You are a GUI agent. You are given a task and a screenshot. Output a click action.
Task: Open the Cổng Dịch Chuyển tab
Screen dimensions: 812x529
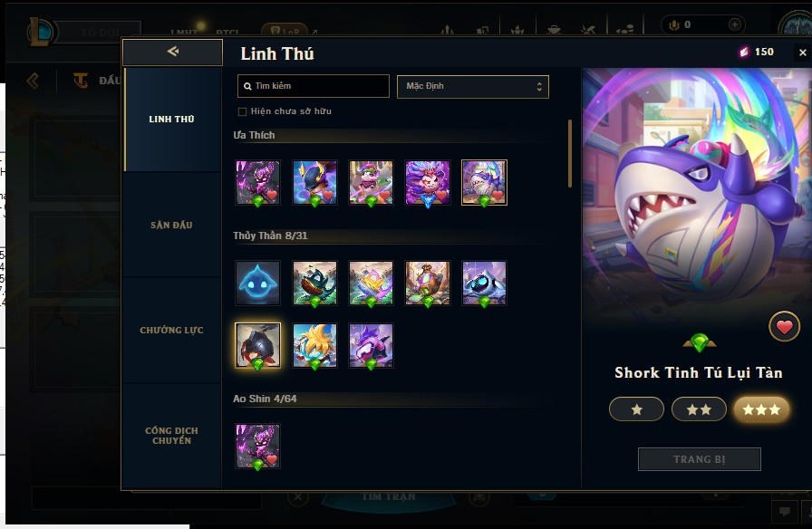tap(171, 436)
